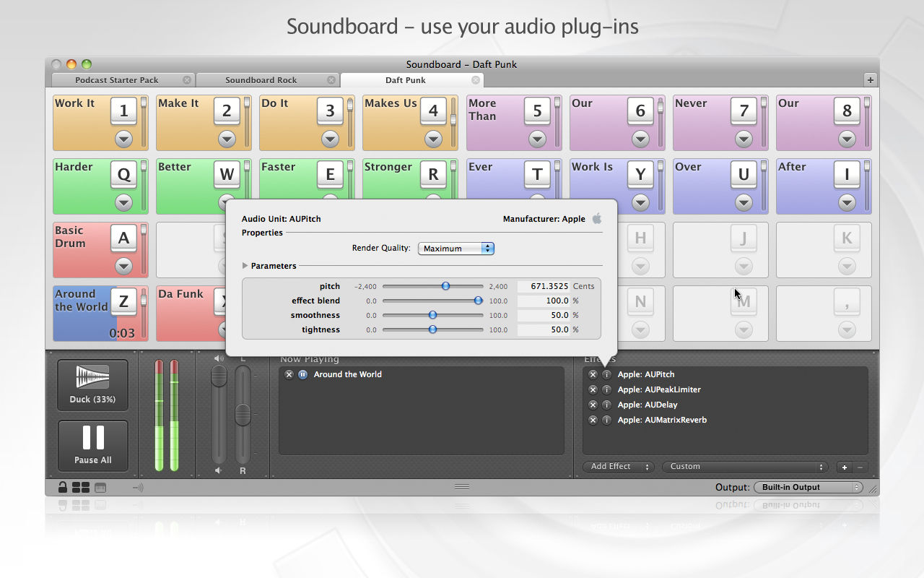The height and width of the screenshot is (578, 924).
Task: Open options arrow on Makes Us pad
Action: click(x=433, y=139)
